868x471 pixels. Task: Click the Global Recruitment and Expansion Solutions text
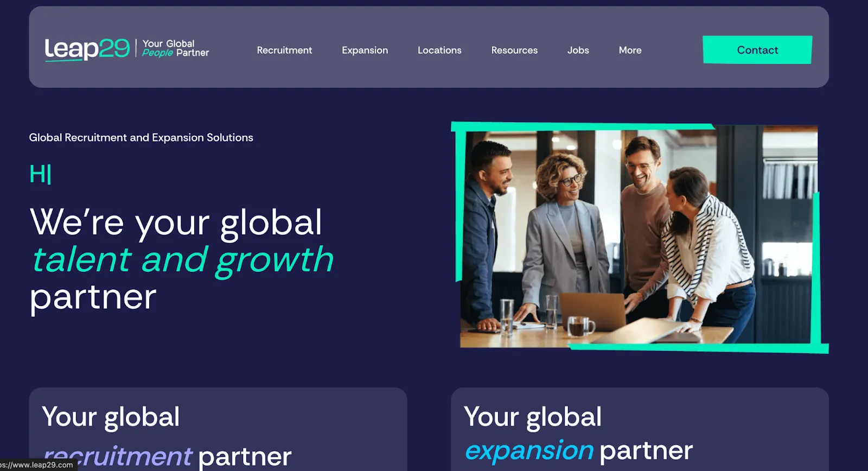[x=141, y=138]
